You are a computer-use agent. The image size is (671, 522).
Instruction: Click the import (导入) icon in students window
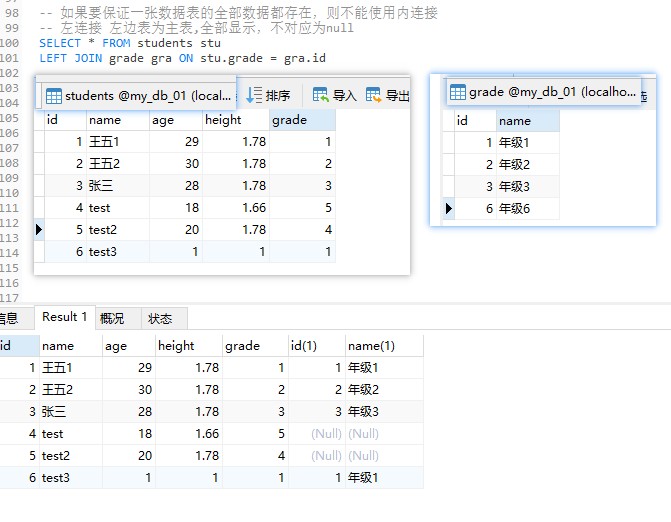point(321,95)
